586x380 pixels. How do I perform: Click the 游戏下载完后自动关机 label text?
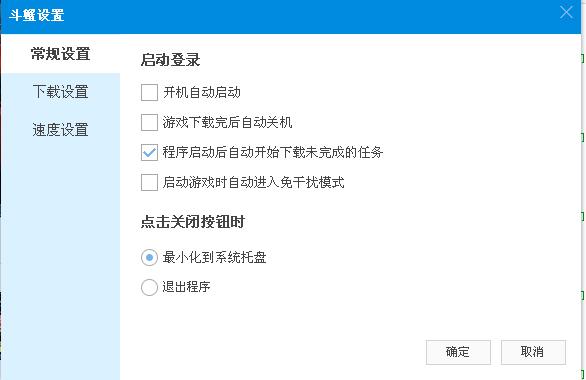pyautogui.click(x=227, y=122)
